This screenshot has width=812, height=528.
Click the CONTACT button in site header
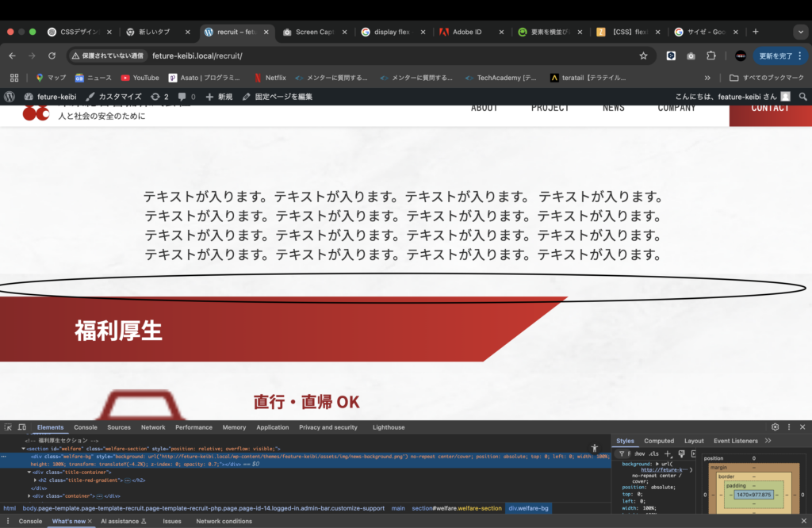[x=770, y=109]
